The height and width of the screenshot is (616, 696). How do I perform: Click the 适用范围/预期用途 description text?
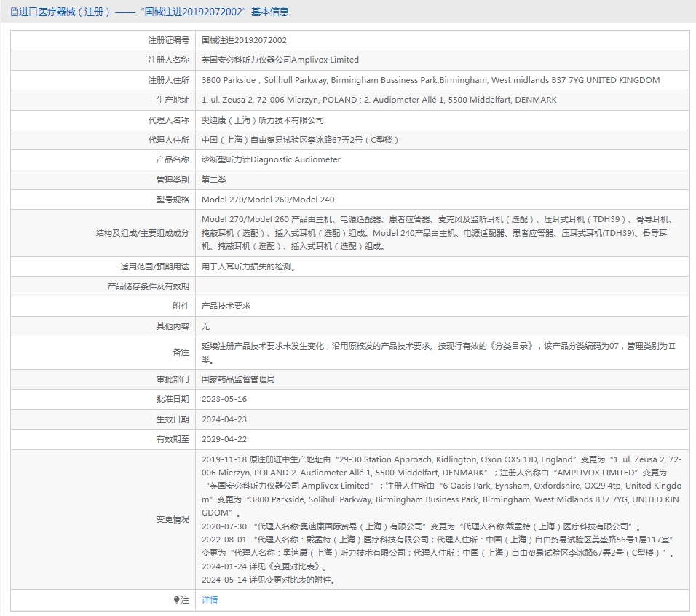[x=249, y=266]
